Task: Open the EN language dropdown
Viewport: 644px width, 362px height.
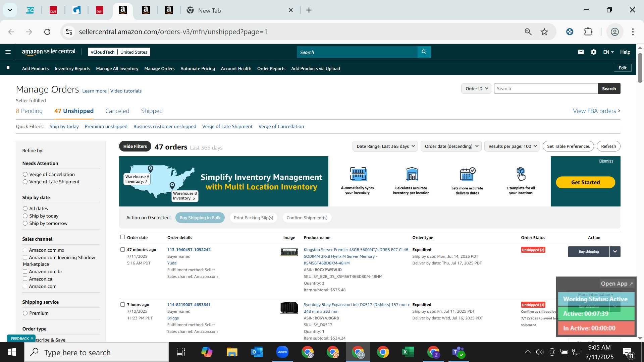Action: [x=608, y=52]
